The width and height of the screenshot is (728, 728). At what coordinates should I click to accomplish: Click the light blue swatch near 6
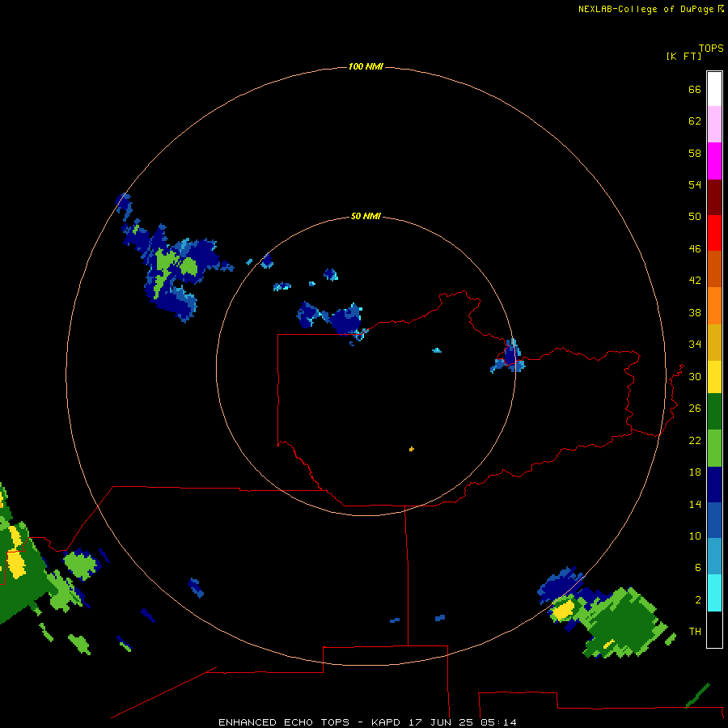pos(714,557)
